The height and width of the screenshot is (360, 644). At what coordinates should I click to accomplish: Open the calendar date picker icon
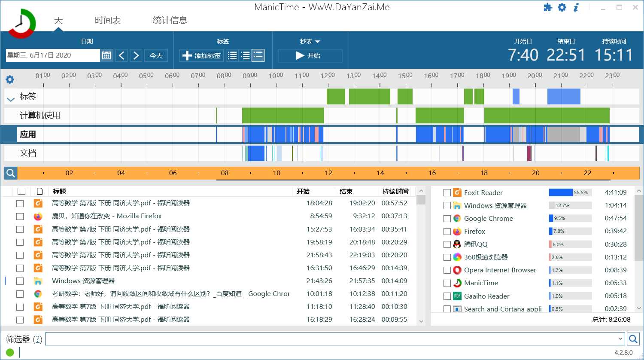[106, 55]
